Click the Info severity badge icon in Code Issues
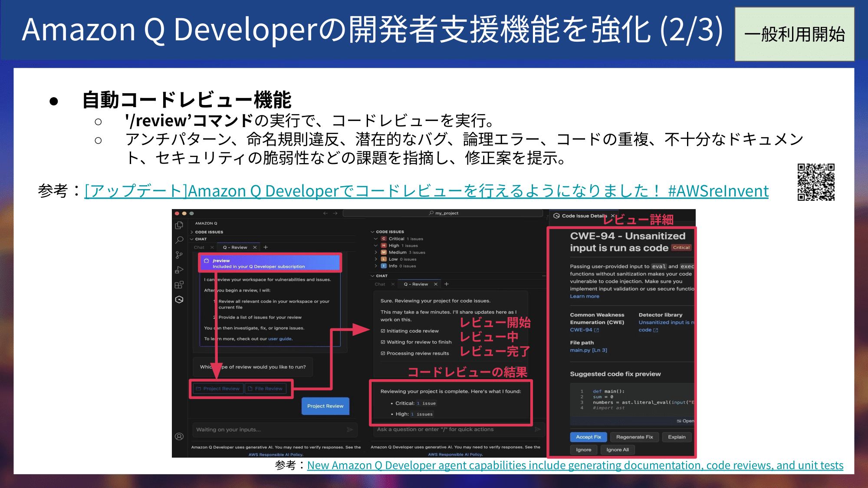The height and width of the screenshot is (488, 868). (384, 266)
